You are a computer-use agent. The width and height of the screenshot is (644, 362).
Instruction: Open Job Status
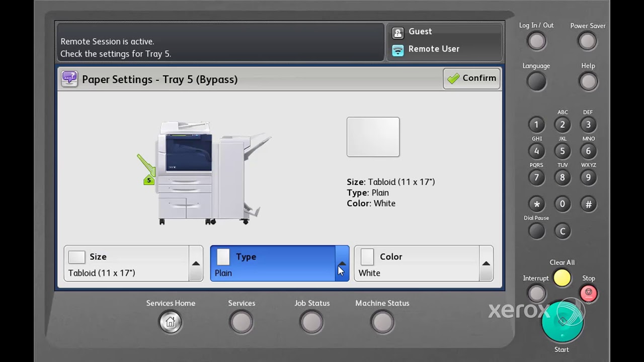[312, 321]
